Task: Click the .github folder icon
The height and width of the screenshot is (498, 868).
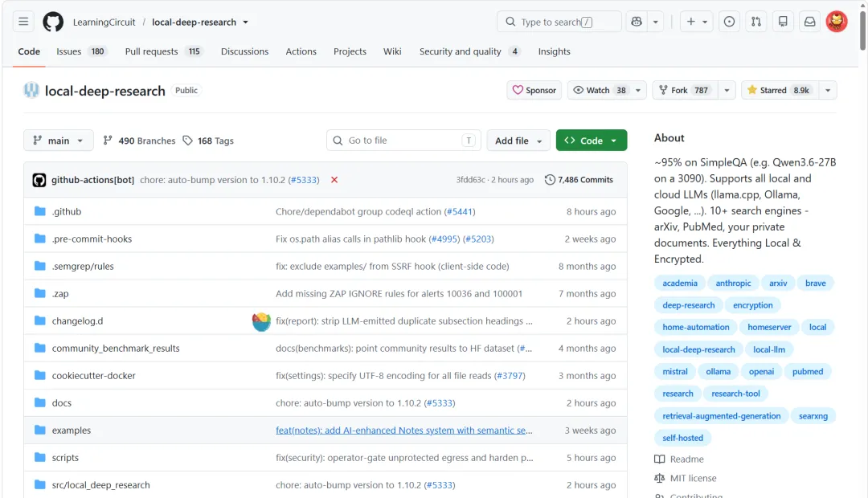Action: click(x=40, y=211)
